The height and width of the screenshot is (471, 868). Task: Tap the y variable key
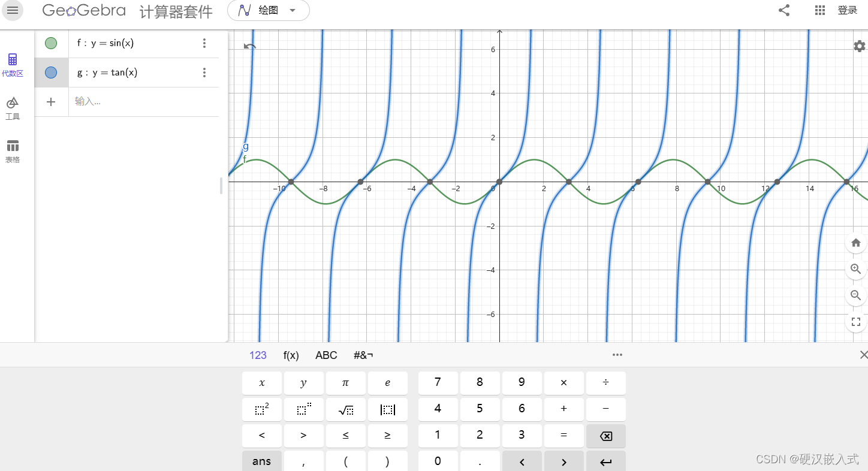pyautogui.click(x=304, y=383)
